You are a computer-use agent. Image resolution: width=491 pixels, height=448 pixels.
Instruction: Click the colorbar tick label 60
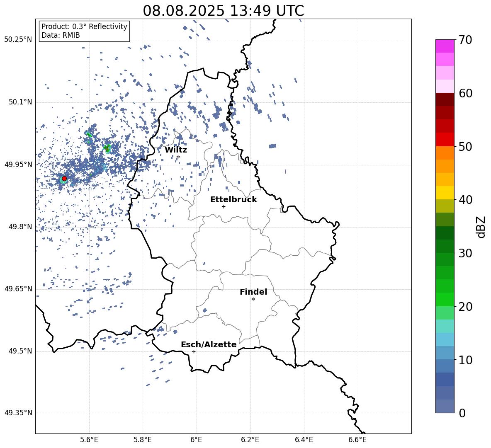[466, 93]
